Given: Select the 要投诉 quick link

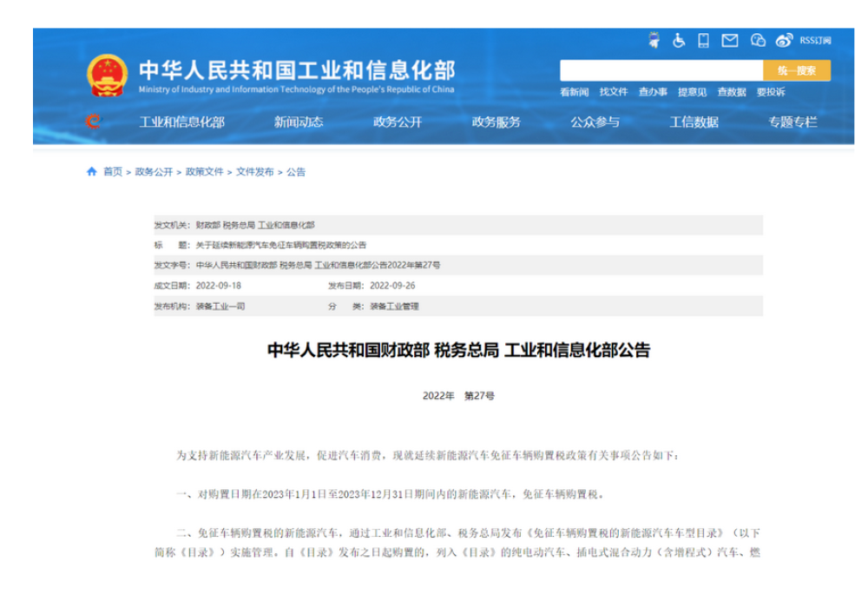Looking at the screenshot, I should point(771,92).
